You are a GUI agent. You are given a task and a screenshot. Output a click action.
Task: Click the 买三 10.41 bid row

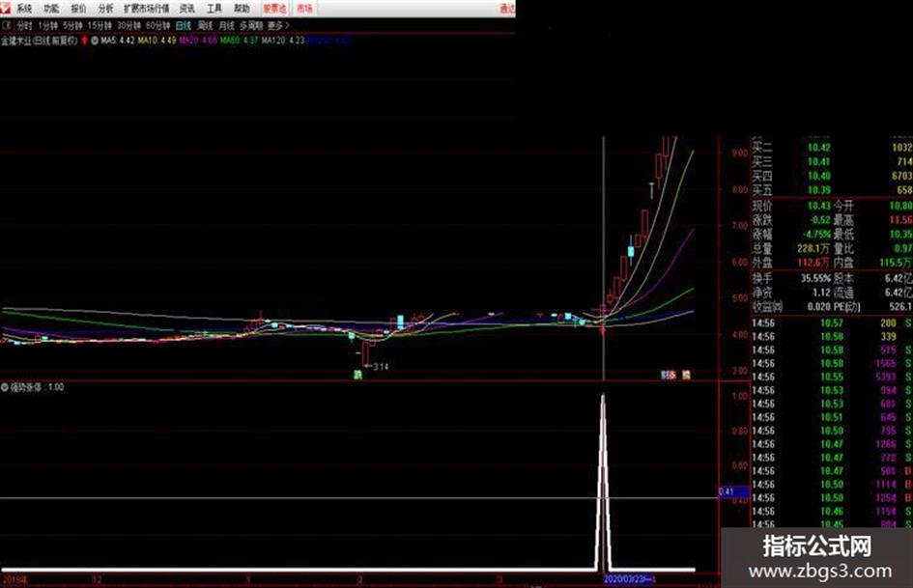point(832,161)
